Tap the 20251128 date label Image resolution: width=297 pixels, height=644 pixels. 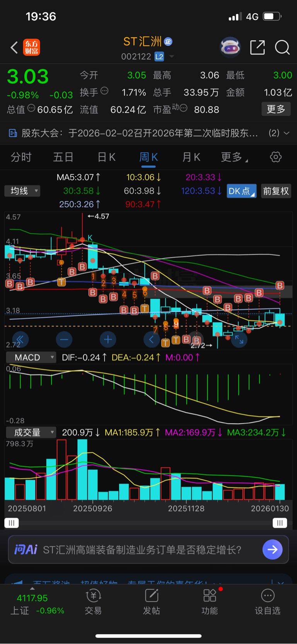click(186, 508)
